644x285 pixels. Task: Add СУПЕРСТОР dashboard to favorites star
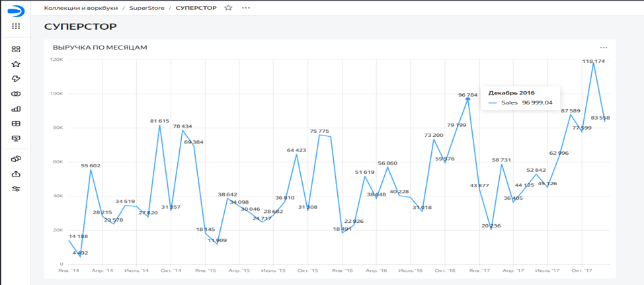[x=228, y=8]
